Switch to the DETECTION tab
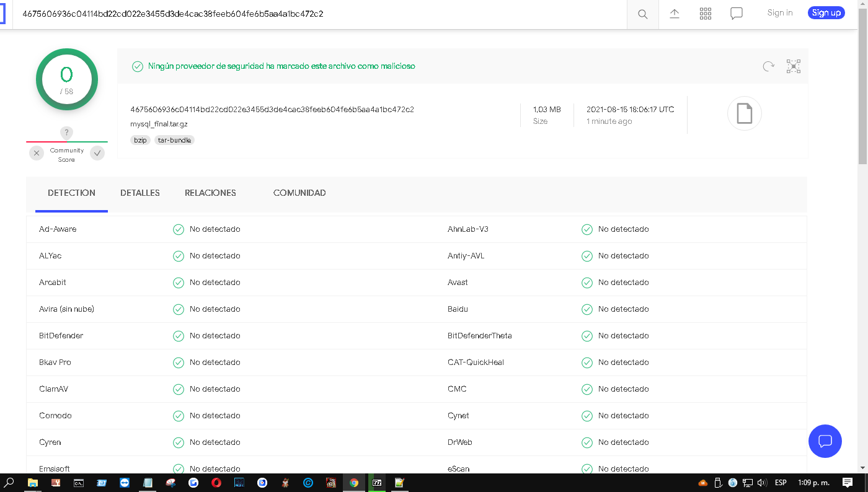The image size is (868, 492). pos(71,193)
